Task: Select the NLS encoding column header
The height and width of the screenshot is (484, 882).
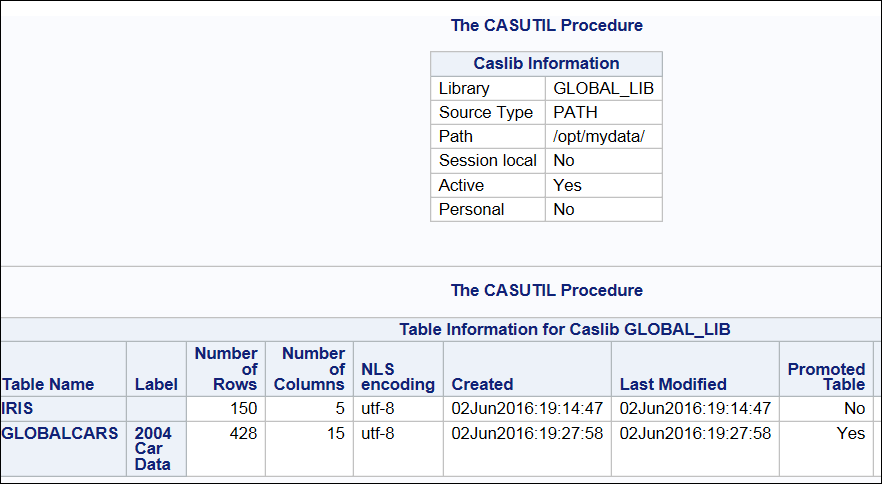Action: (x=398, y=376)
